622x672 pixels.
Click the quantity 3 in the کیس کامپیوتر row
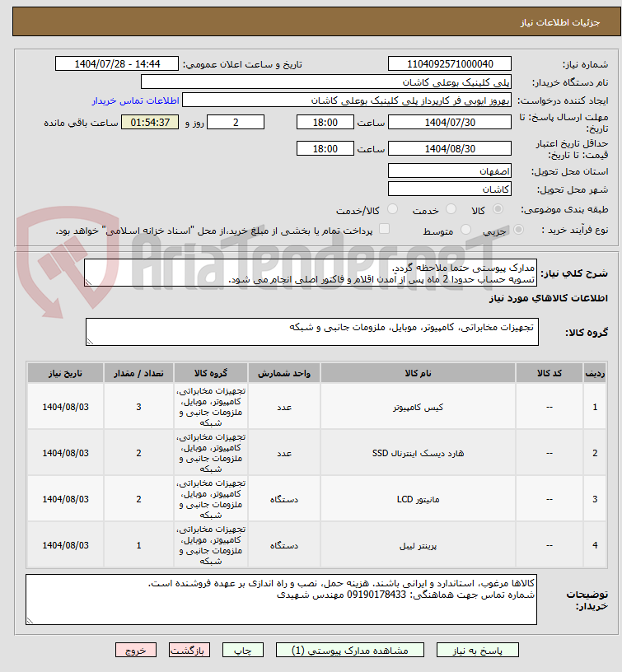click(x=138, y=407)
